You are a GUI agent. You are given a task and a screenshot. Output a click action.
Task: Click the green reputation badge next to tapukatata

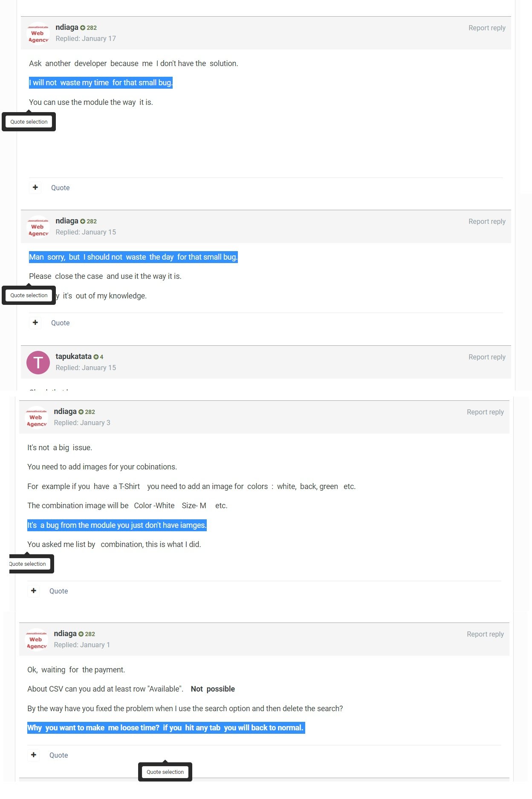pos(98,357)
